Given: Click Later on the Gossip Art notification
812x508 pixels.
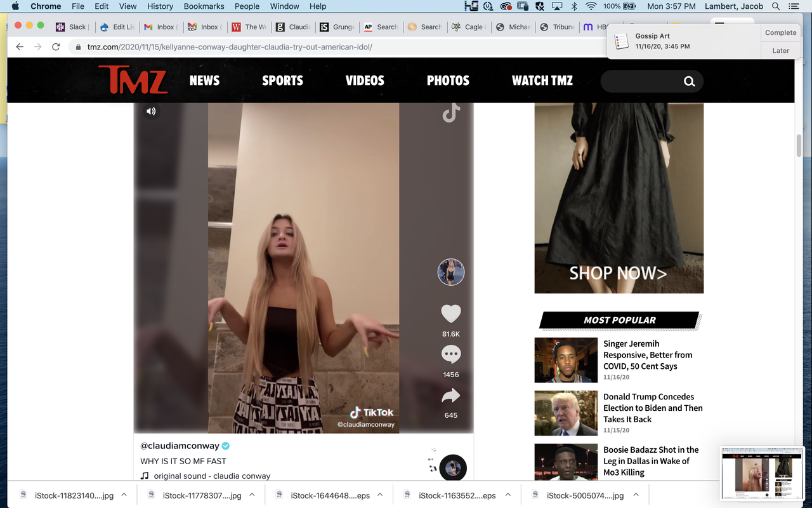Looking at the screenshot, I should [780, 51].
